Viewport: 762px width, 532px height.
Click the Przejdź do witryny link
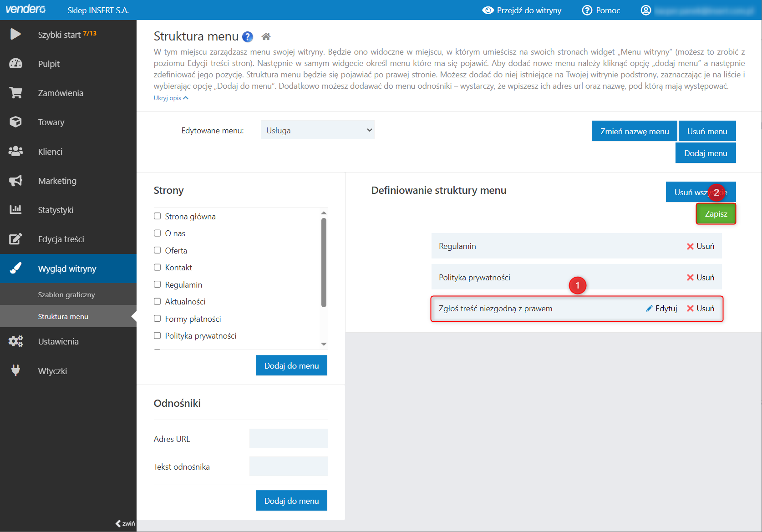coord(522,10)
